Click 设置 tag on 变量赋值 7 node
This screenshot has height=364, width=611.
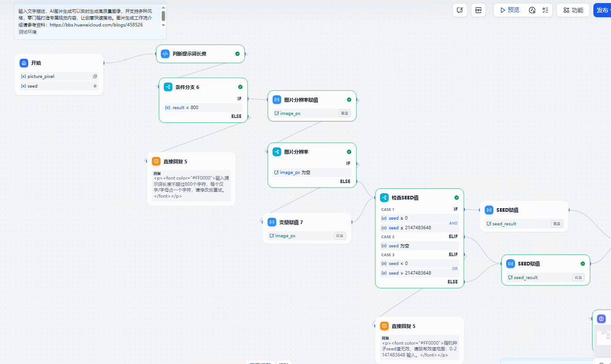[x=339, y=236]
